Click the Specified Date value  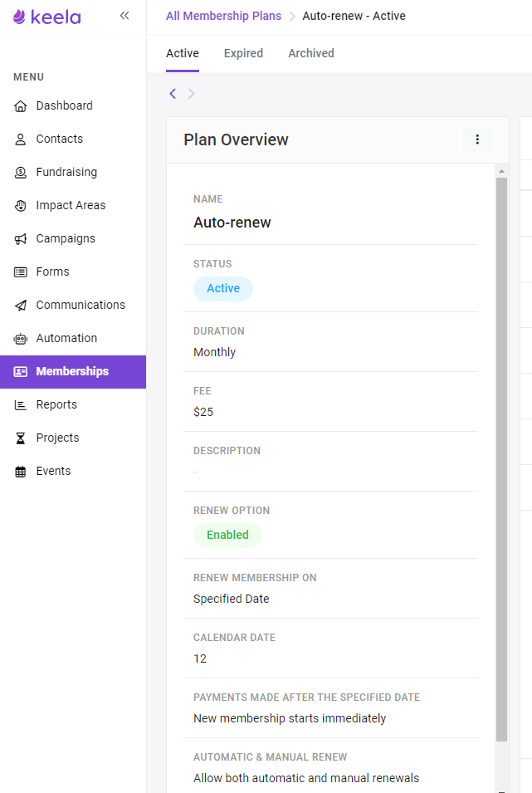(x=231, y=599)
